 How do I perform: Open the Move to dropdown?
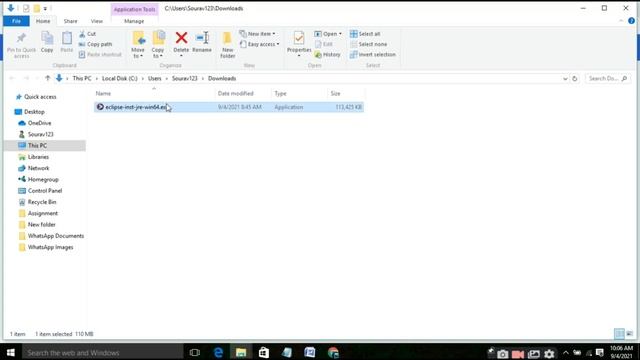[x=138, y=45]
